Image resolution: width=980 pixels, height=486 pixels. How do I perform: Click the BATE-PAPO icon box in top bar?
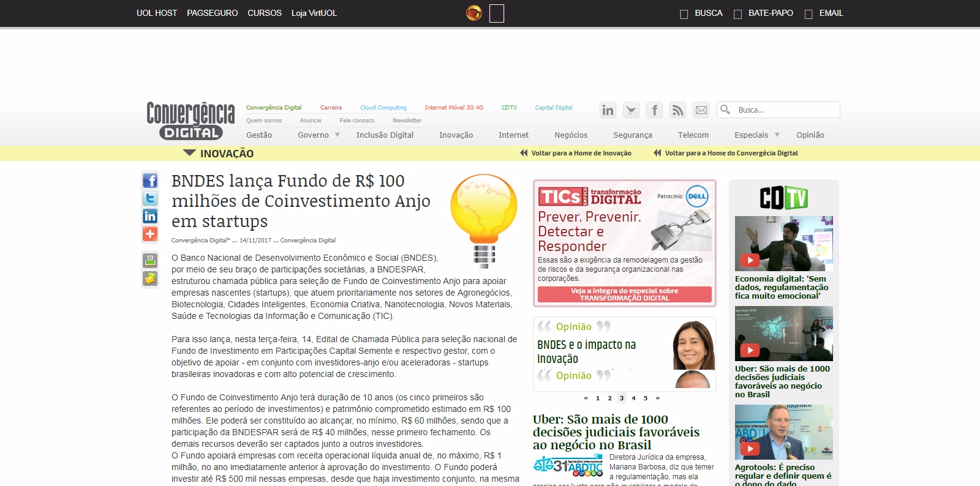point(737,14)
